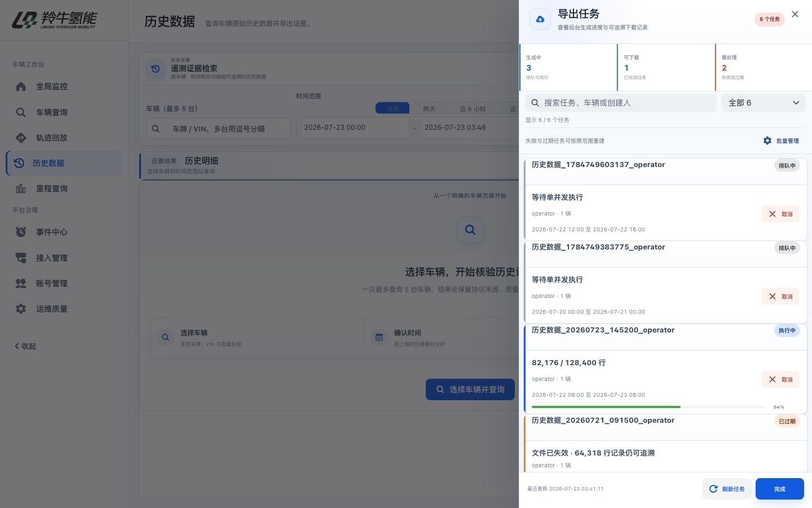Click the magnifier icon beside 车辆查询

pos(21,112)
